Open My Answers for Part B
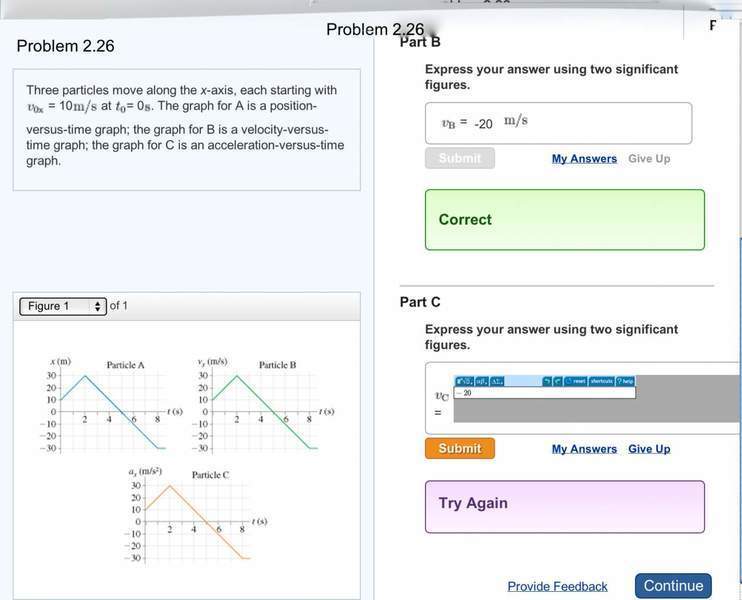 pos(584,159)
